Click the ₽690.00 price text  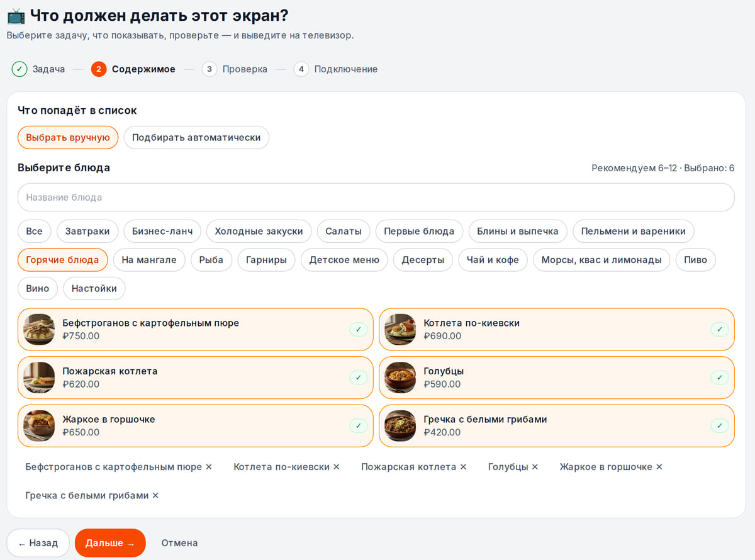click(x=442, y=336)
